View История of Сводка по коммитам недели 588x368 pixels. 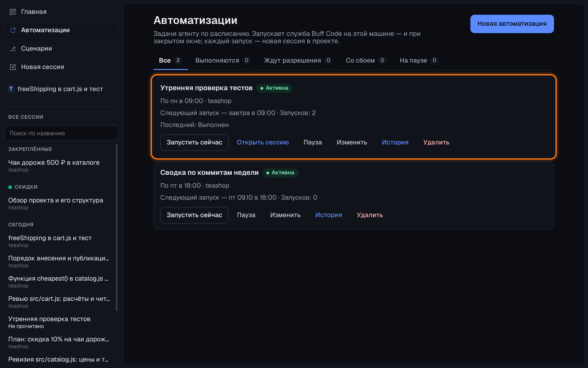328,215
